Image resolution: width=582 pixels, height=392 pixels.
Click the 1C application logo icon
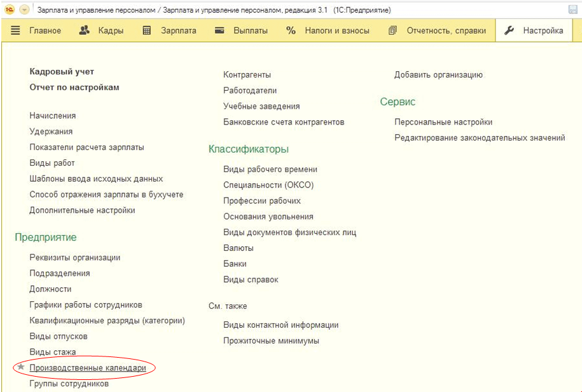10,10
